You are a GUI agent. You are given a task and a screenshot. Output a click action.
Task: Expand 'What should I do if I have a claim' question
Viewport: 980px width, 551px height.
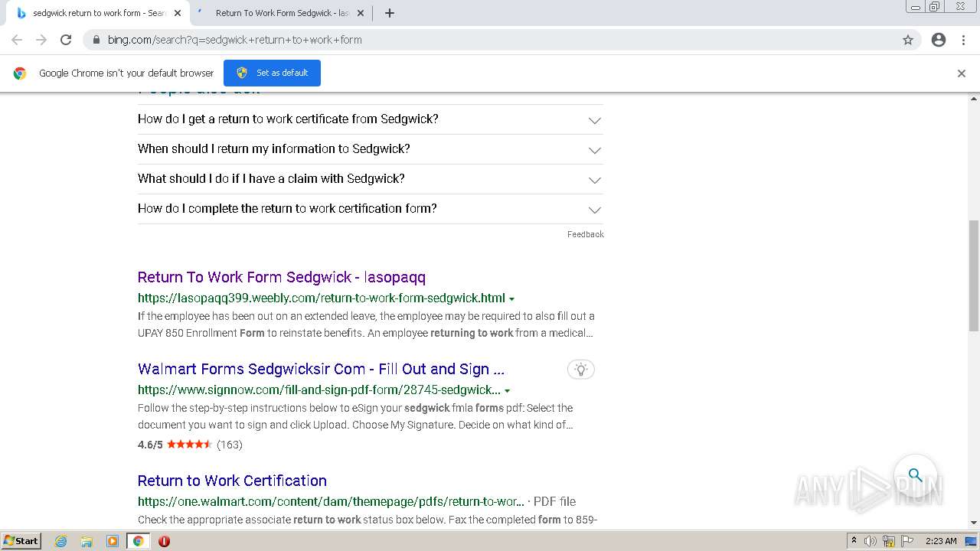(371, 179)
